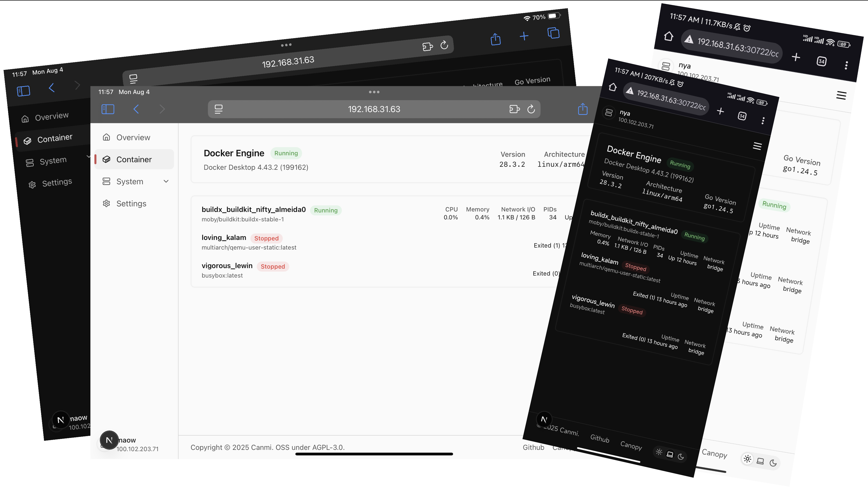Click Github link in dark-themed phone footer
Image resolution: width=868 pixels, height=489 pixels.
point(599,438)
